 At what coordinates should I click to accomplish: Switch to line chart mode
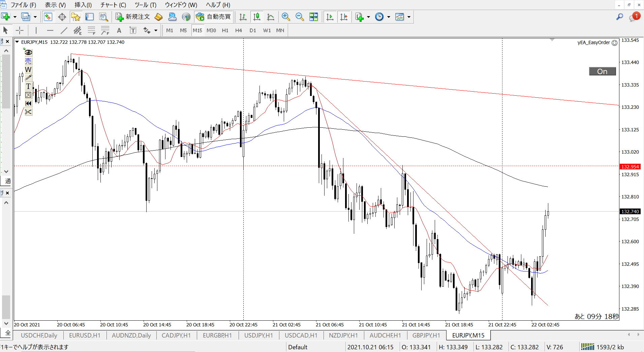[271, 17]
